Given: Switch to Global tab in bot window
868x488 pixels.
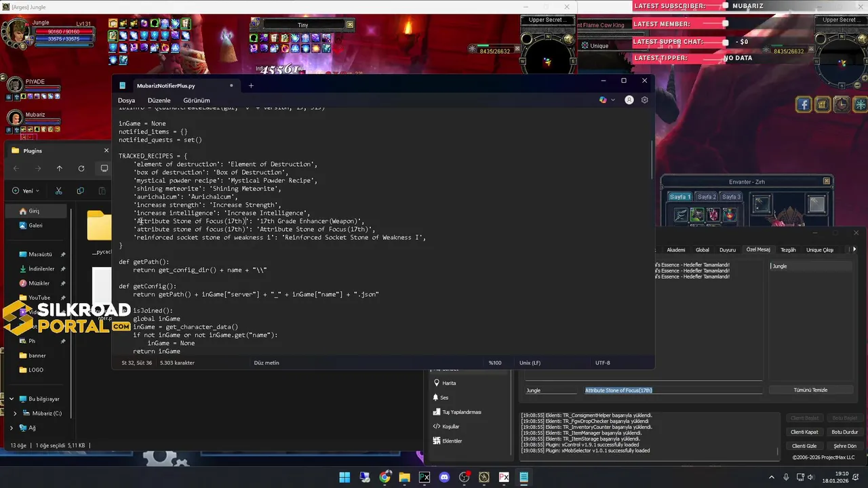Looking at the screenshot, I should click(x=703, y=249).
